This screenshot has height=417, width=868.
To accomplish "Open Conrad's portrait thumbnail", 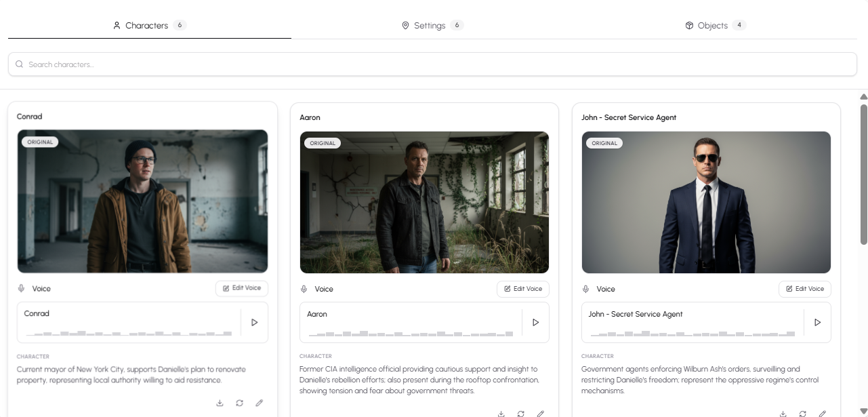I will click(142, 201).
